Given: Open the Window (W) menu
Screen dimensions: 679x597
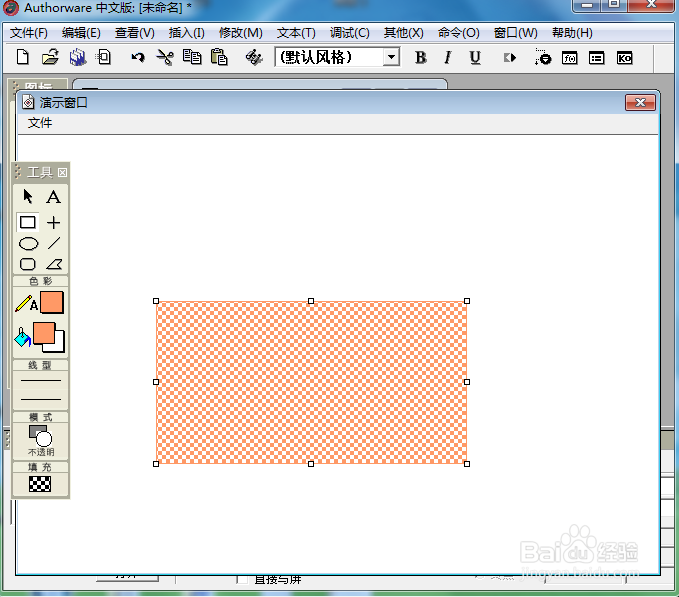Looking at the screenshot, I should 516,33.
